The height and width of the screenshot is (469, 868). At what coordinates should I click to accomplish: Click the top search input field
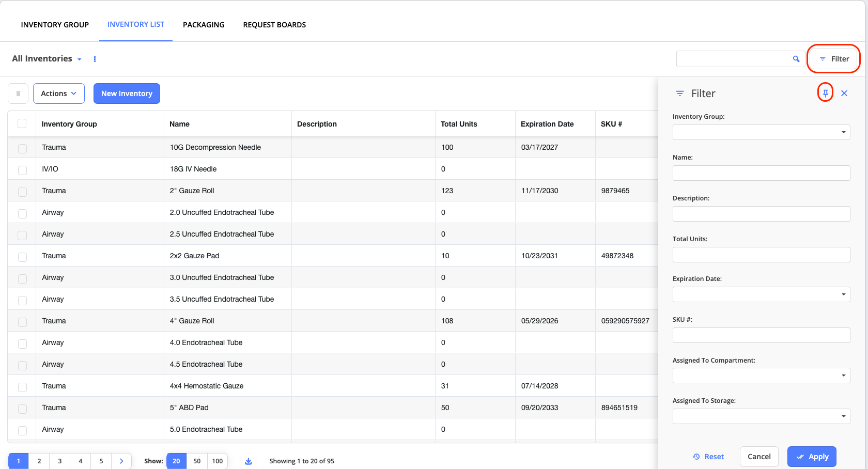click(x=734, y=59)
